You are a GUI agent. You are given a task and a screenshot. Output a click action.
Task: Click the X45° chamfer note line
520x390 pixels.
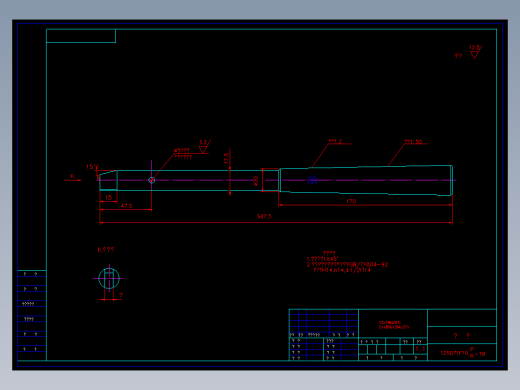click(x=322, y=259)
